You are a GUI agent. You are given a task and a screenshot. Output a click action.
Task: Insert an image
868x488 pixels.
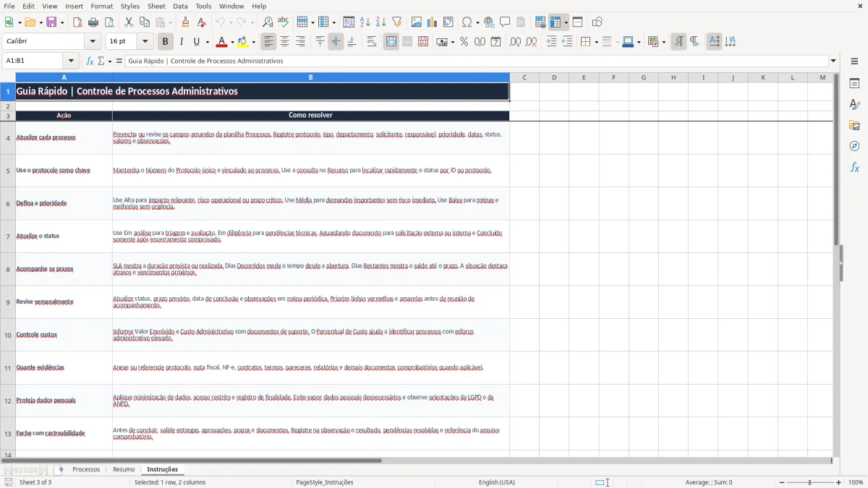417,22
